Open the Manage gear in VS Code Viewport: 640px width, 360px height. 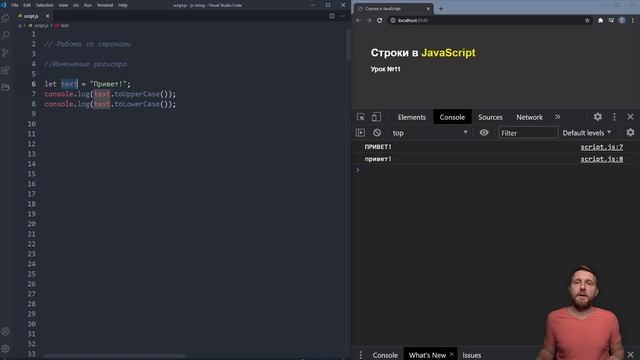tap(5, 349)
